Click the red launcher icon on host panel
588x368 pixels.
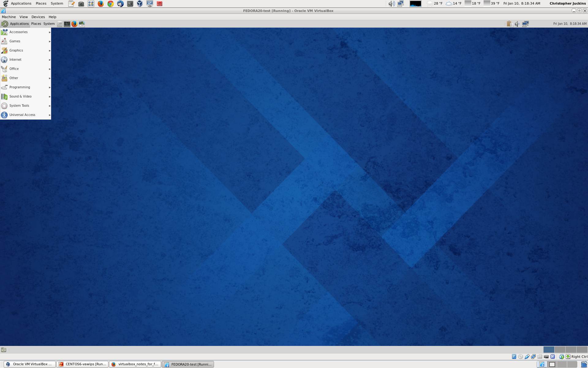(x=160, y=4)
